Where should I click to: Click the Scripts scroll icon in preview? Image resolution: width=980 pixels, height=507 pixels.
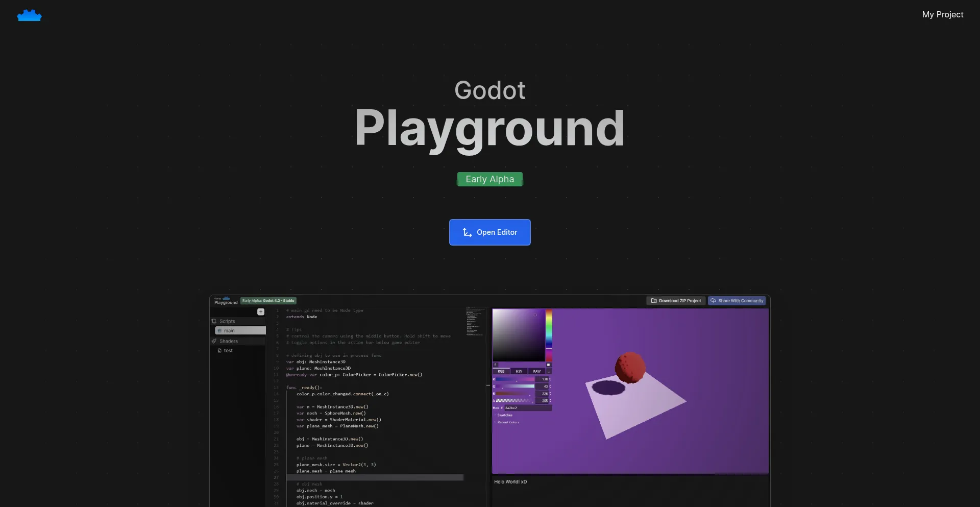214,321
